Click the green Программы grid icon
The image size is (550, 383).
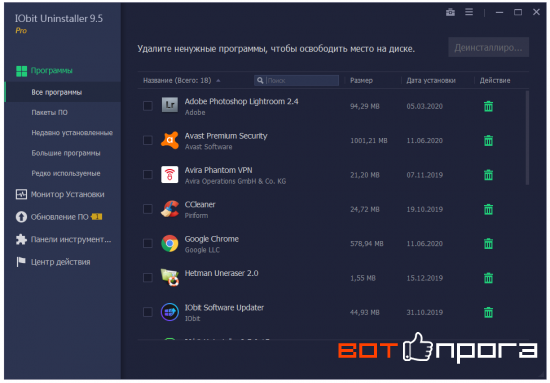click(x=21, y=71)
